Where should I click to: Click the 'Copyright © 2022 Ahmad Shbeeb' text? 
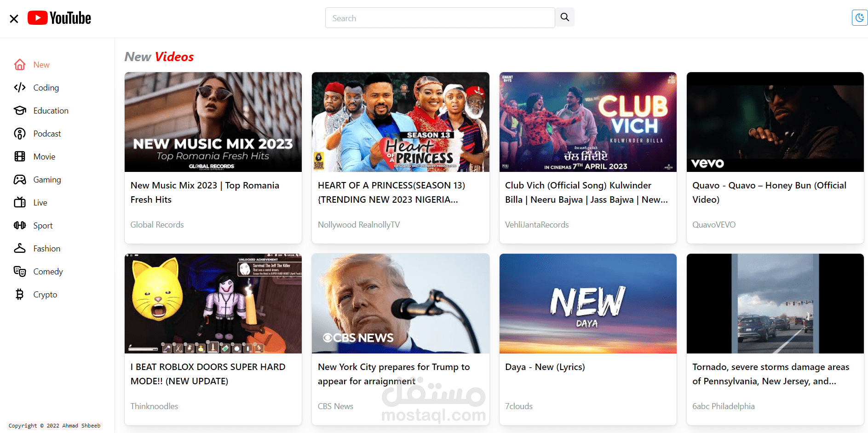coord(54,426)
